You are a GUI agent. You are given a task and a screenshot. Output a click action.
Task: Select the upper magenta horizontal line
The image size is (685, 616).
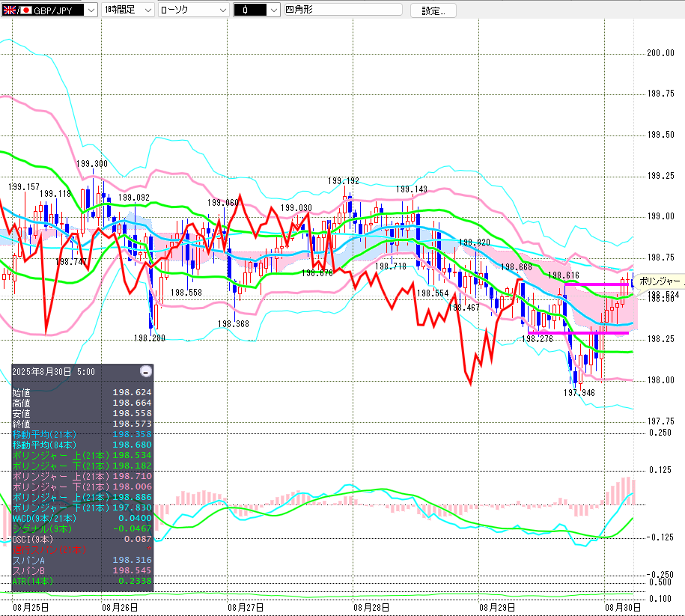point(597,284)
